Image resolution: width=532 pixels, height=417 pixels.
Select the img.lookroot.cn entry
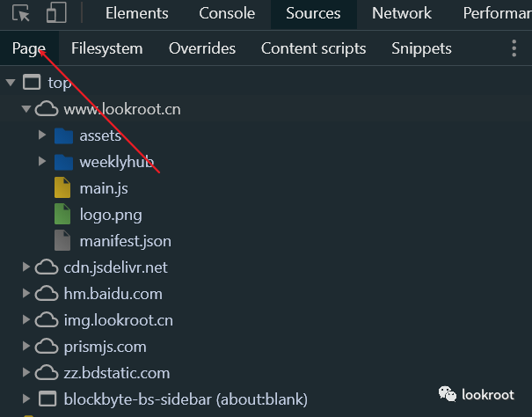119,321
